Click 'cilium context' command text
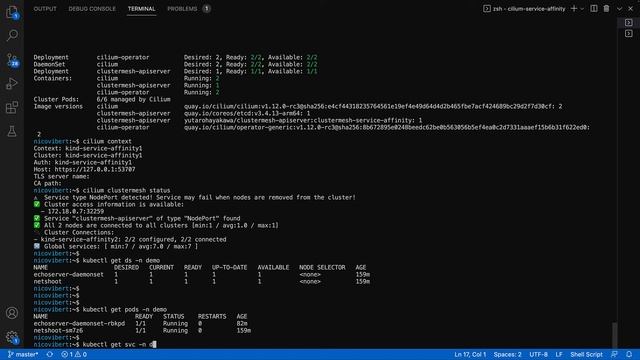 tap(107, 142)
